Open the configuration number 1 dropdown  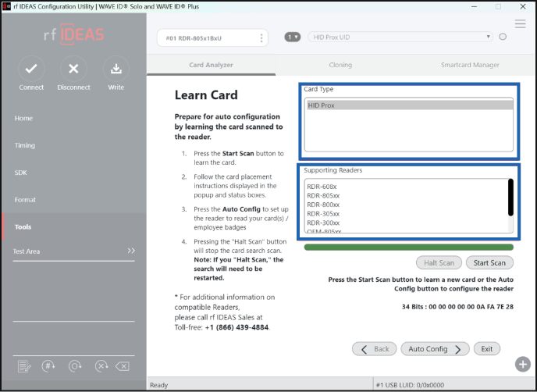tap(293, 37)
